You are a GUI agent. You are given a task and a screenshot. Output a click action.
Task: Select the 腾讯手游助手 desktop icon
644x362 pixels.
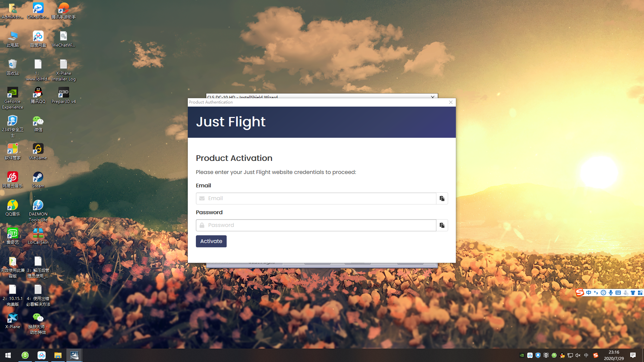point(64,11)
